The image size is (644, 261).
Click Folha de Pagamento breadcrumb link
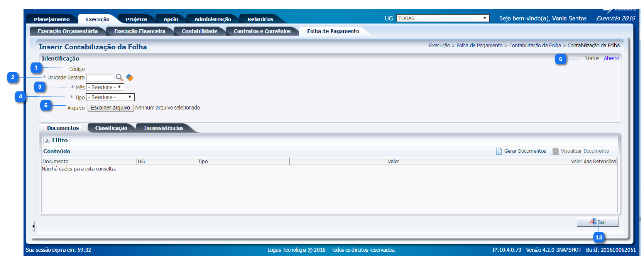[479, 45]
